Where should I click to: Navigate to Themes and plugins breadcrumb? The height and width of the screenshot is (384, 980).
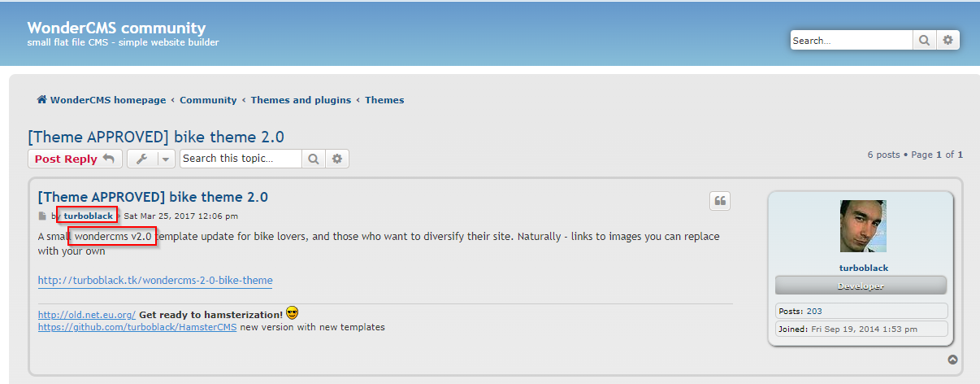tap(301, 100)
